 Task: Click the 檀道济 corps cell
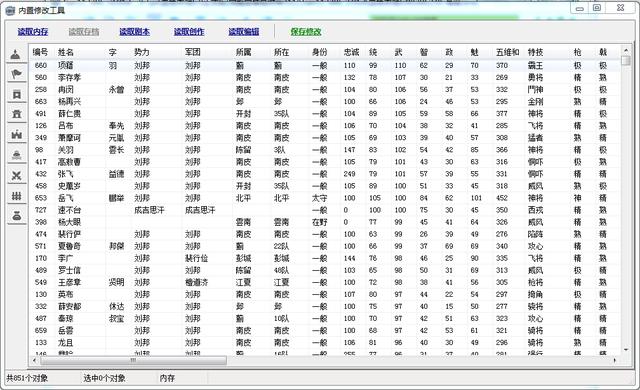click(197, 282)
